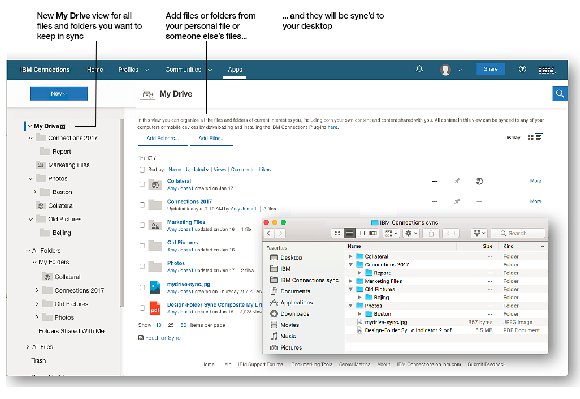The height and width of the screenshot is (399, 580).
Task: Open Pictures in Finder sidebar
Action: (286, 348)
